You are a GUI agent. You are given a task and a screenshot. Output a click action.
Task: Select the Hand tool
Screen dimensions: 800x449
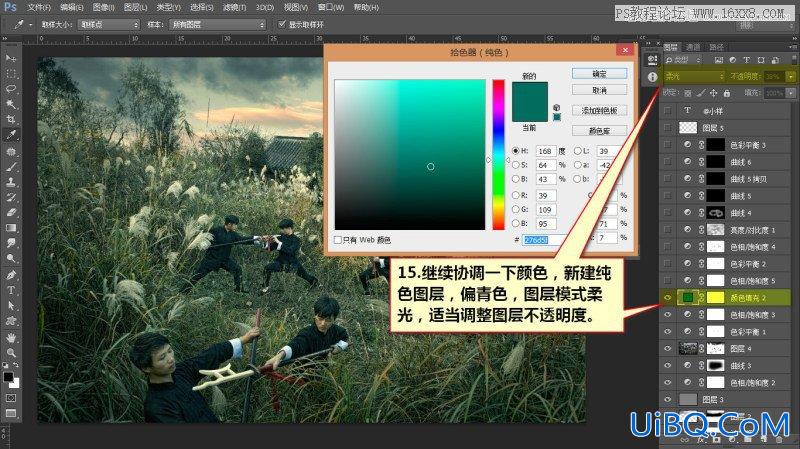(x=11, y=337)
